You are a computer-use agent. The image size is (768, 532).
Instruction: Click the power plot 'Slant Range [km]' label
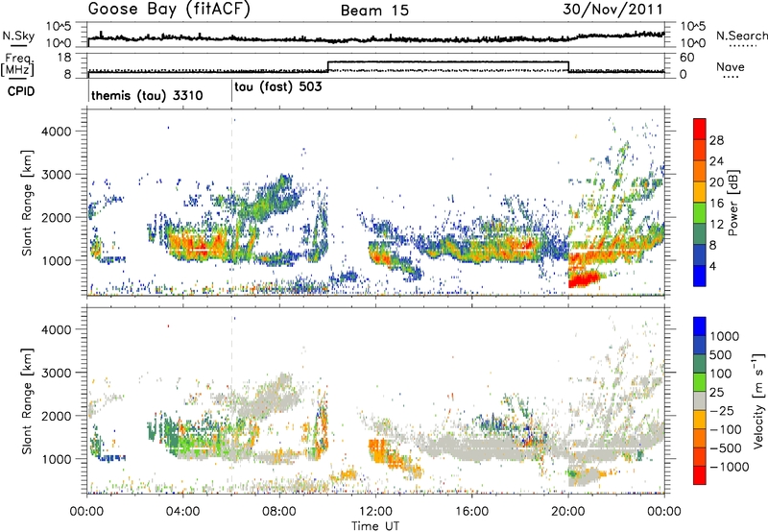[x=27, y=203]
